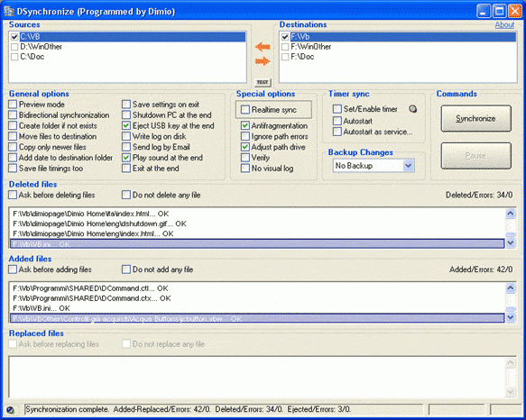Select highlighted added entry ending button.vbw

click(257, 318)
